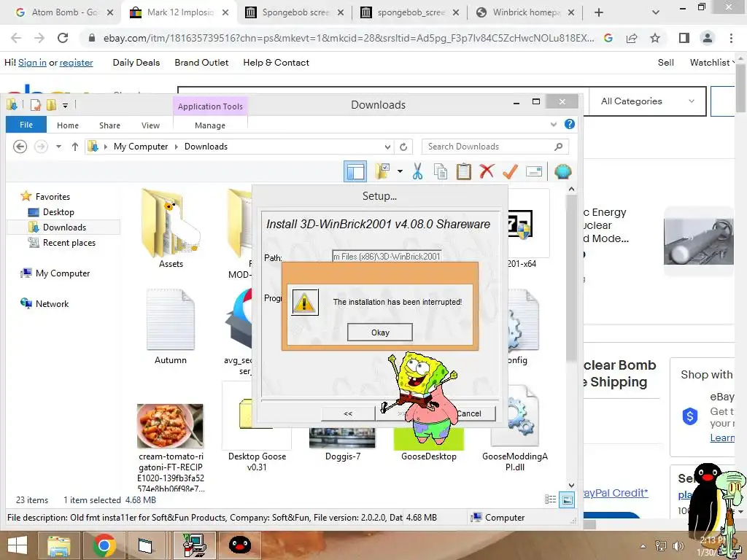Viewport: 747px width, 560px height.
Task: Switch to details view icon in status bar
Action: [550, 499]
